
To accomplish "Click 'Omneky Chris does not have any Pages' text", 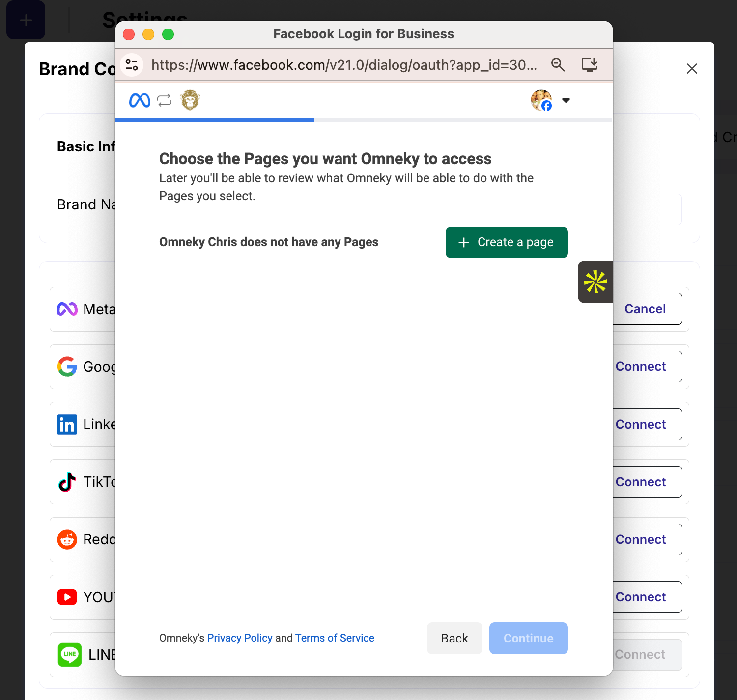I will 269,242.
